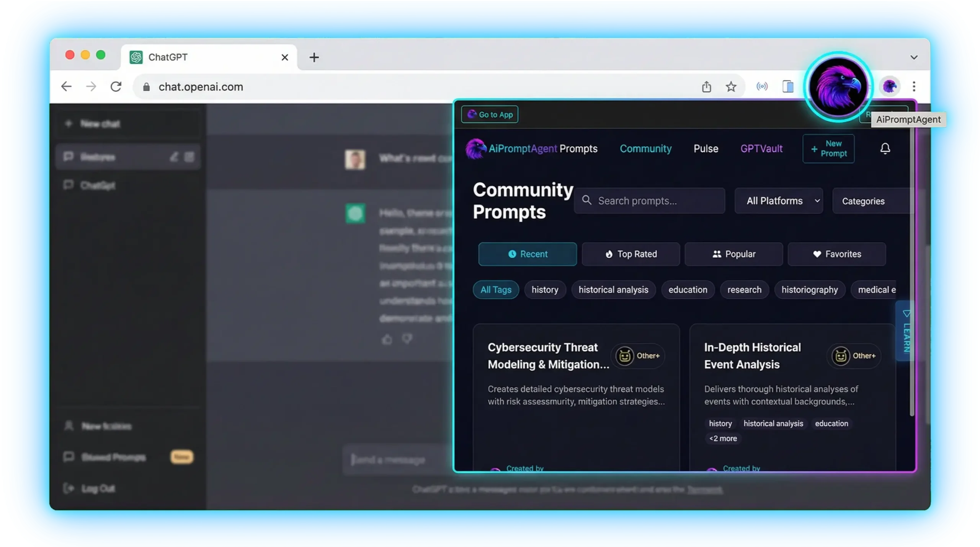This screenshot has width=980, height=547.
Task: Click the Send a message input
Action: (x=398, y=459)
